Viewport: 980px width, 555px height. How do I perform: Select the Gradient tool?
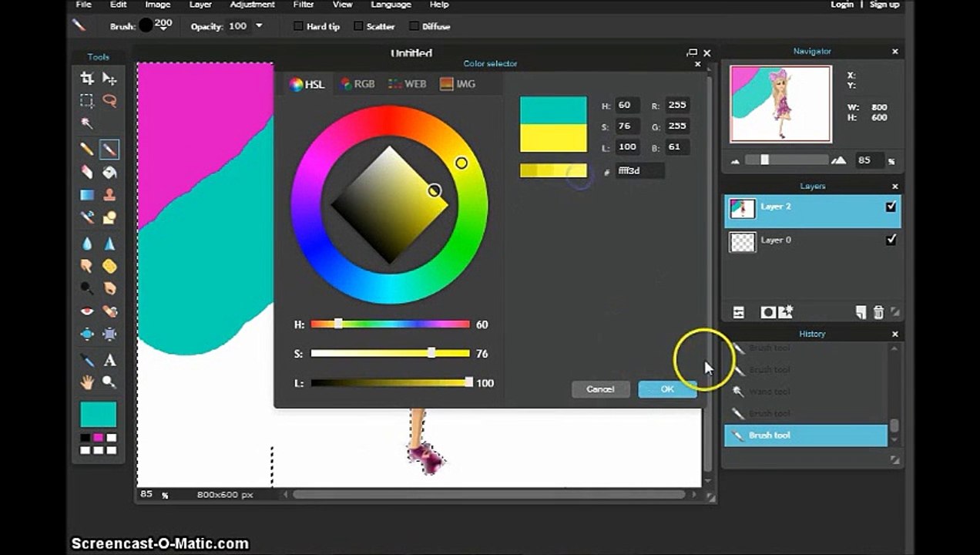87,195
